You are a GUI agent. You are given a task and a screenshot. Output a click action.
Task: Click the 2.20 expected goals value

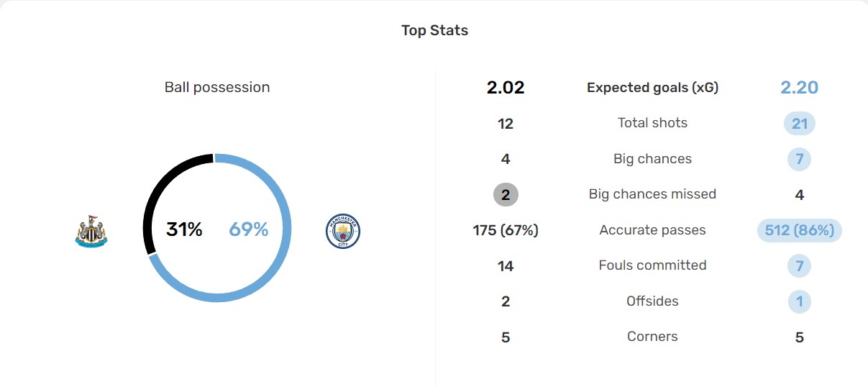point(800,88)
